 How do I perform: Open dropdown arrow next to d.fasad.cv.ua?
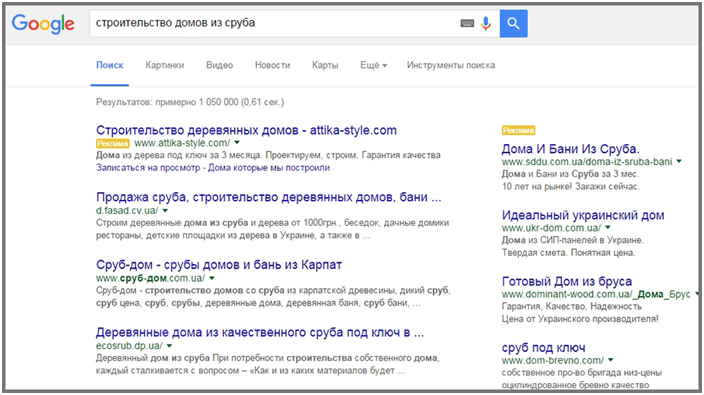pyautogui.click(x=165, y=211)
